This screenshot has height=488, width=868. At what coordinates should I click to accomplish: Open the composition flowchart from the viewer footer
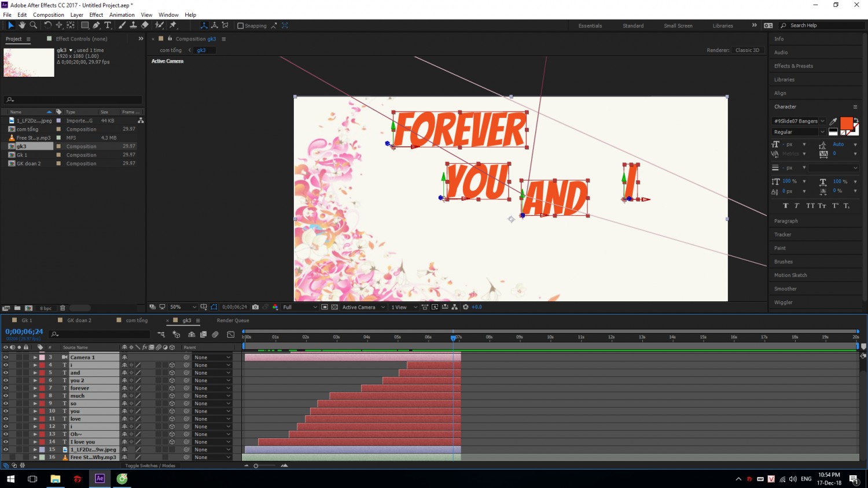pyautogui.click(x=454, y=307)
